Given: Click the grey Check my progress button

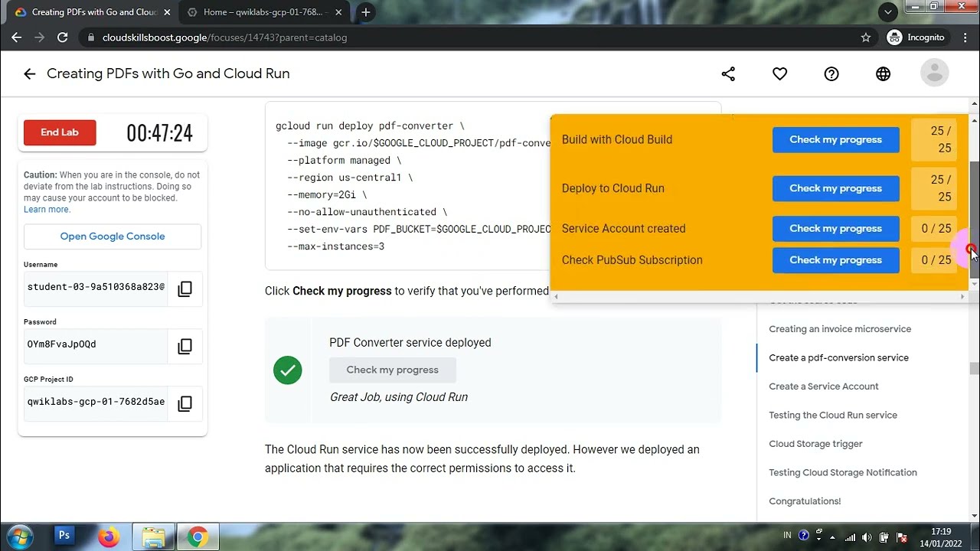Looking at the screenshot, I should 393,370.
